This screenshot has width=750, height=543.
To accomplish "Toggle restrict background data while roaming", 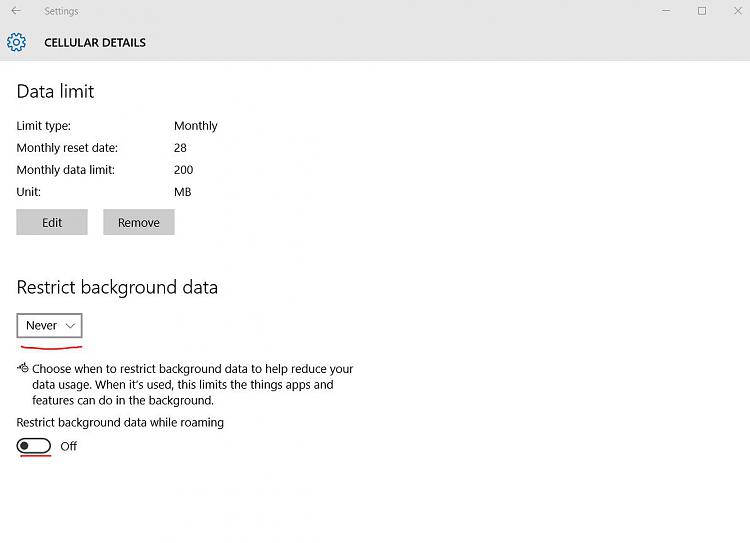I will [x=33, y=446].
